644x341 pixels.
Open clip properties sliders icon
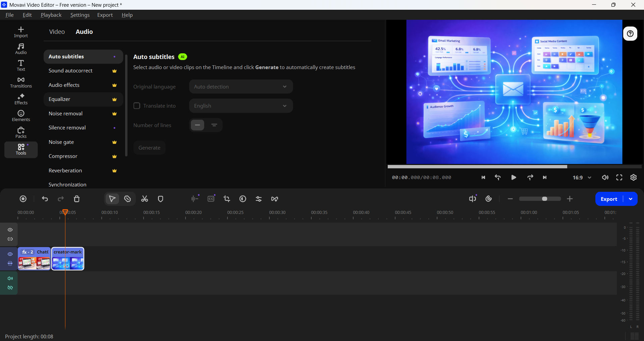click(x=259, y=199)
